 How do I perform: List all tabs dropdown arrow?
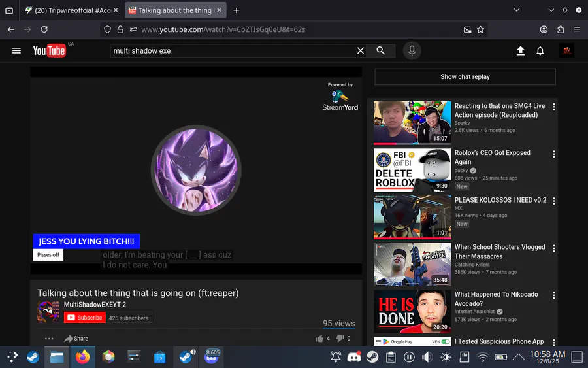[517, 10]
